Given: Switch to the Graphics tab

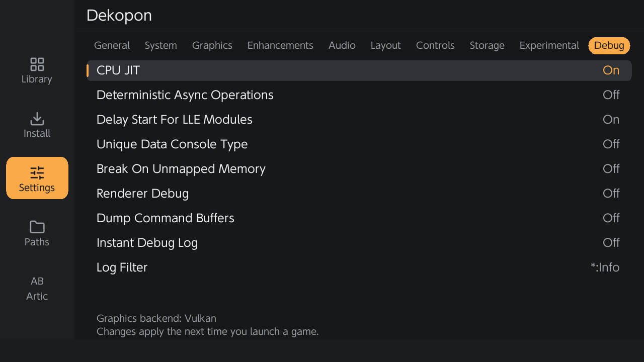Looking at the screenshot, I should pyautogui.click(x=212, y=45).
